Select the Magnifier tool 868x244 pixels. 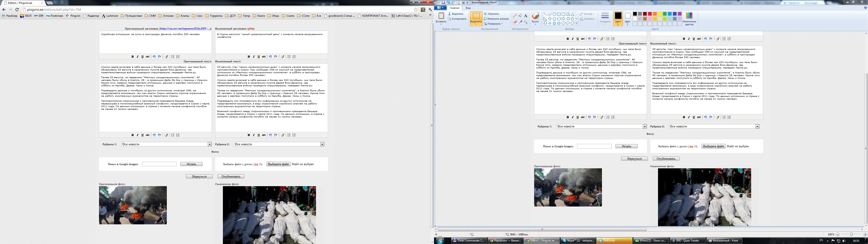526,22
